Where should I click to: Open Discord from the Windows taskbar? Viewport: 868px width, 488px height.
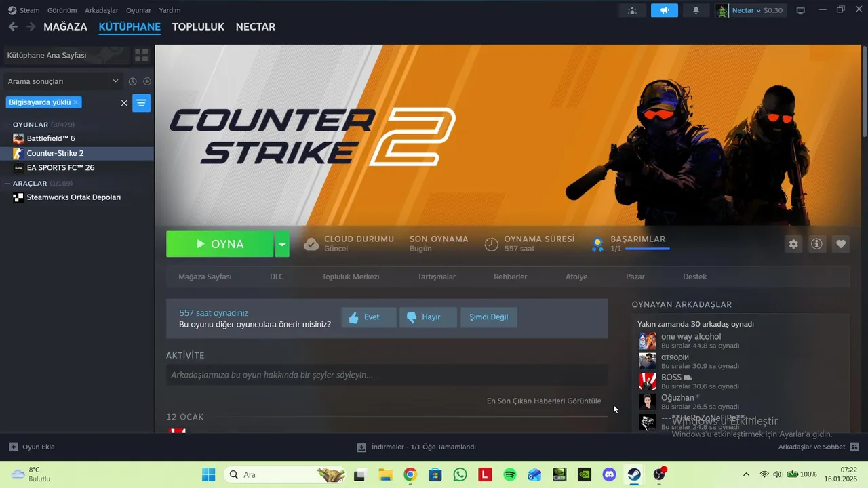pyautogui.click(x=609, y=474)
